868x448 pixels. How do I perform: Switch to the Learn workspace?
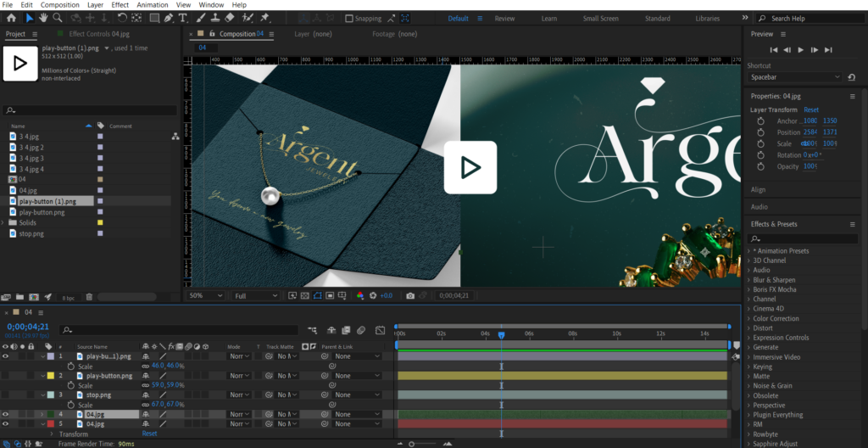(x=549, y=19)
